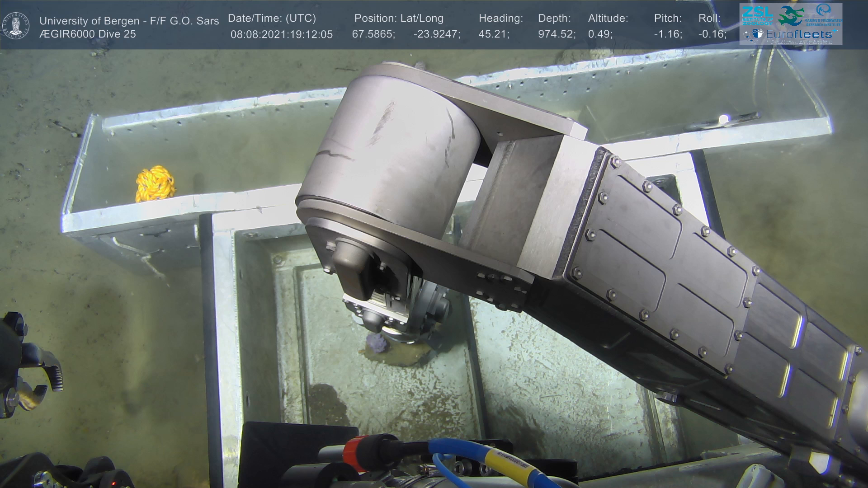
Task: Click the Pitch value -1.16
Action: [667, 34]
